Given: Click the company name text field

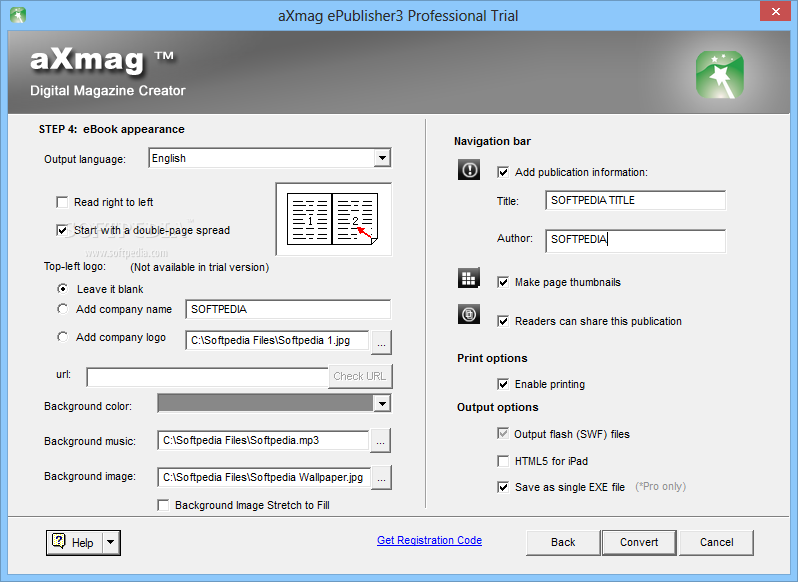Looking at the screenshot, I should click(288, 309).
